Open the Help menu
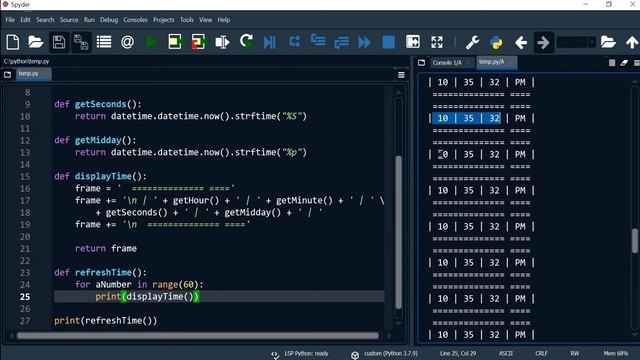Screen dimensions: 640x360 223,20
